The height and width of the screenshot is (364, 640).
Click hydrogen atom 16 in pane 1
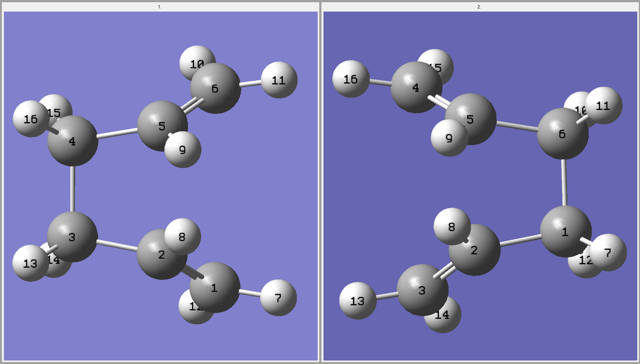click(30, 119)
